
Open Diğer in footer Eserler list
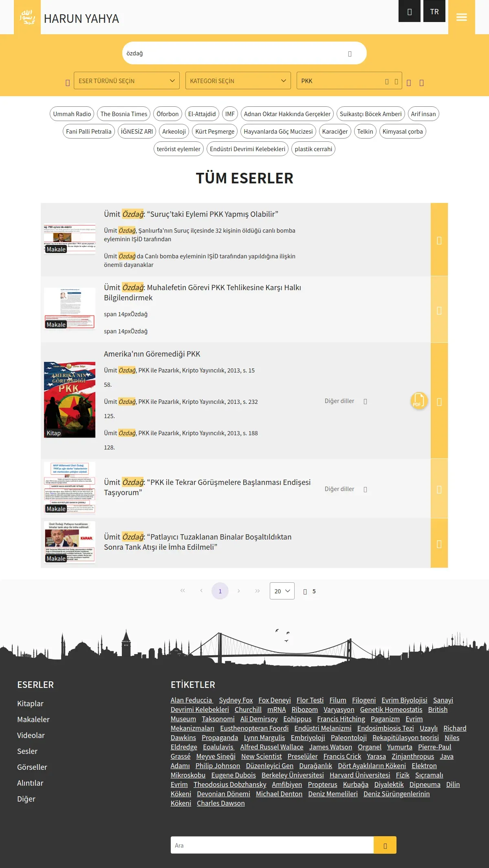coord(26,799)
